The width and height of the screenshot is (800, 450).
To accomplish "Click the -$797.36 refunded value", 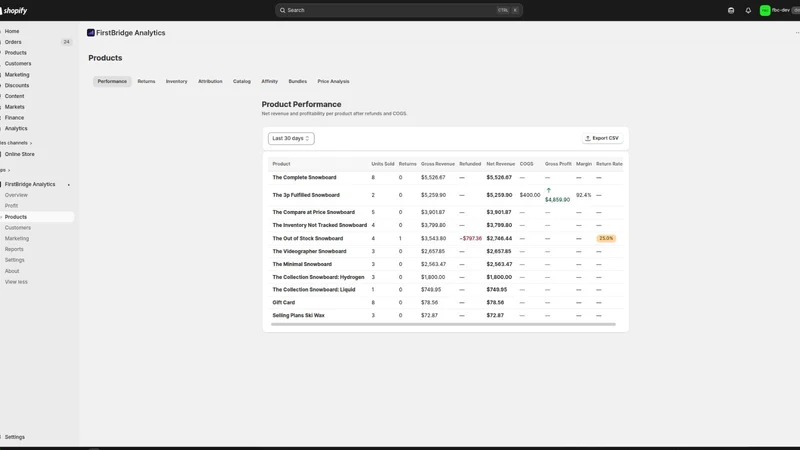I will (x=470, y=238).
